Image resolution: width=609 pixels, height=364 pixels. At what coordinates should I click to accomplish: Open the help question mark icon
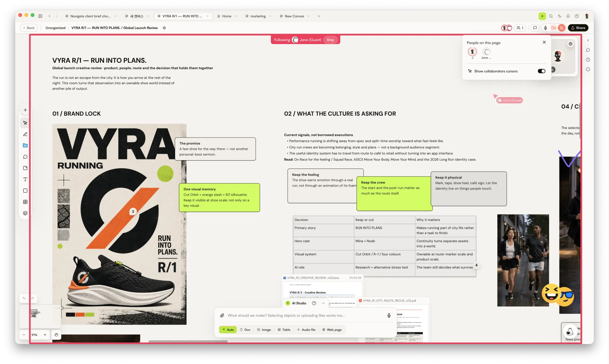(577, 16)
